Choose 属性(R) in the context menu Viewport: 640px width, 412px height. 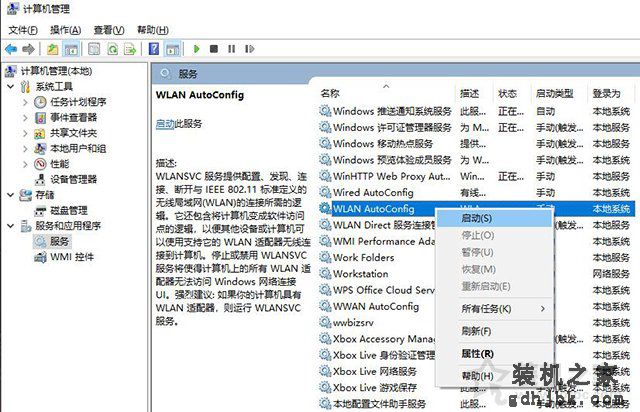click(x=495, y=354)
